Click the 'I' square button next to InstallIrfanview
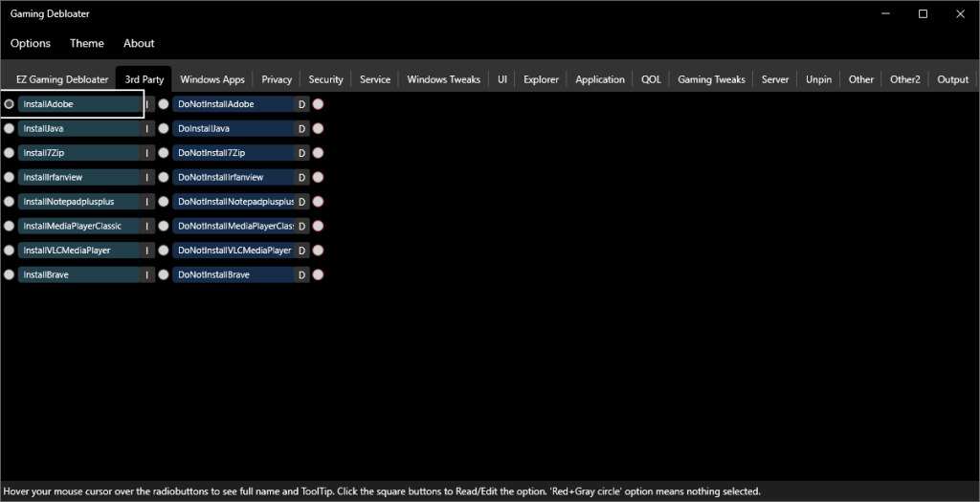Screen dimensions: 980x502 (147, 177)
